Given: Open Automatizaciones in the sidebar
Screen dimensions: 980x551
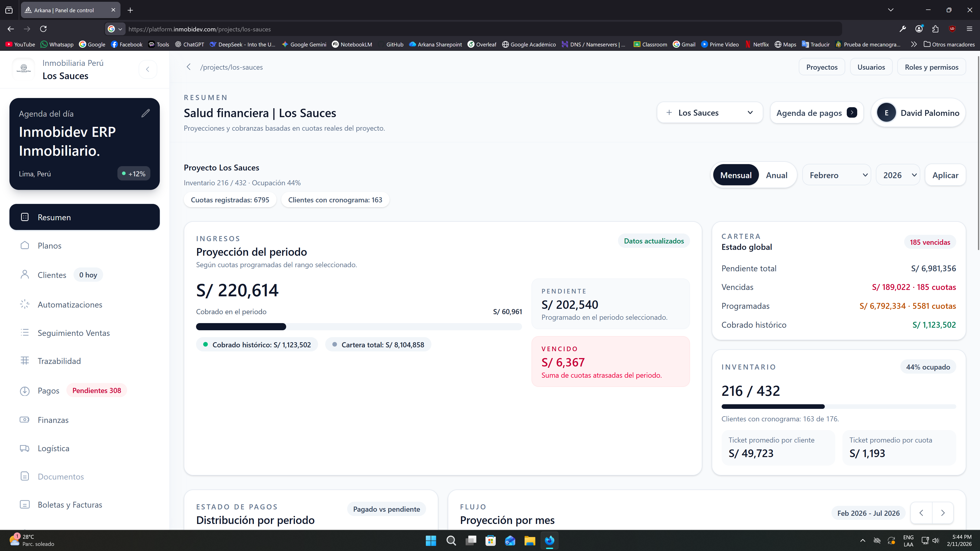Looking at the screenshot, I should [70, 304].
